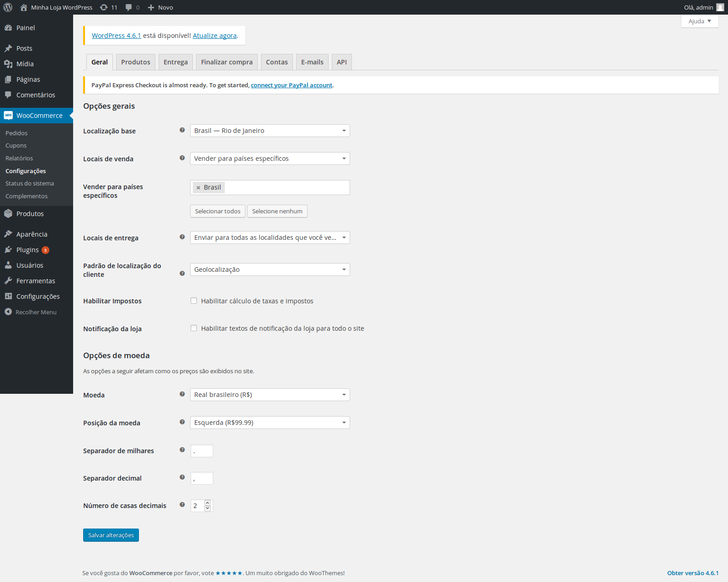Open the comments bubble icon in the admin bar
This screenshot has width=728, height=582.
(129, 7)
